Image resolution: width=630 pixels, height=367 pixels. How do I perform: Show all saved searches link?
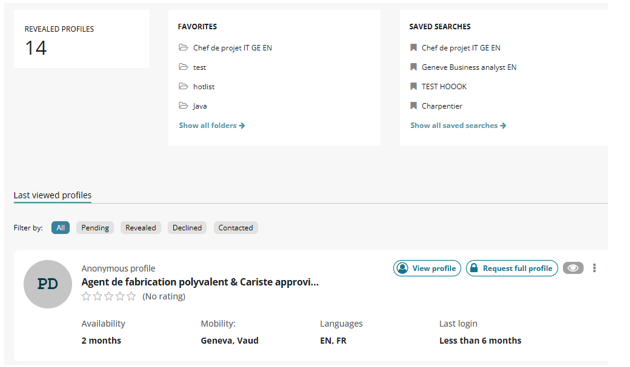[458, 125]
